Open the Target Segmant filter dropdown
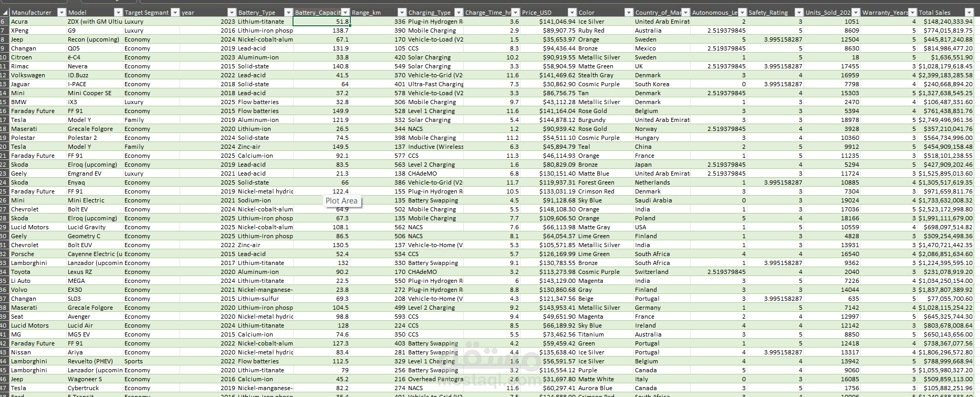Viewport: 980px width, 397px height. click(x=175, y=12)
